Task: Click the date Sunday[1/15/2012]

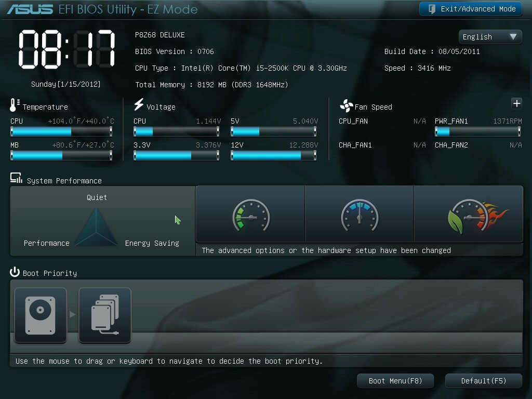Action: click(x=66, y=84)
